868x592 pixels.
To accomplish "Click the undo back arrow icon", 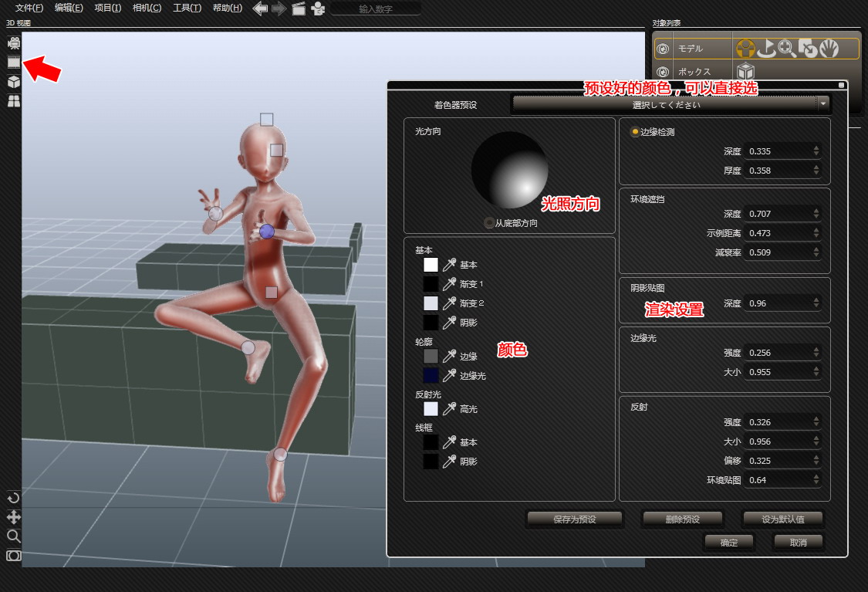I will (261, 8).
